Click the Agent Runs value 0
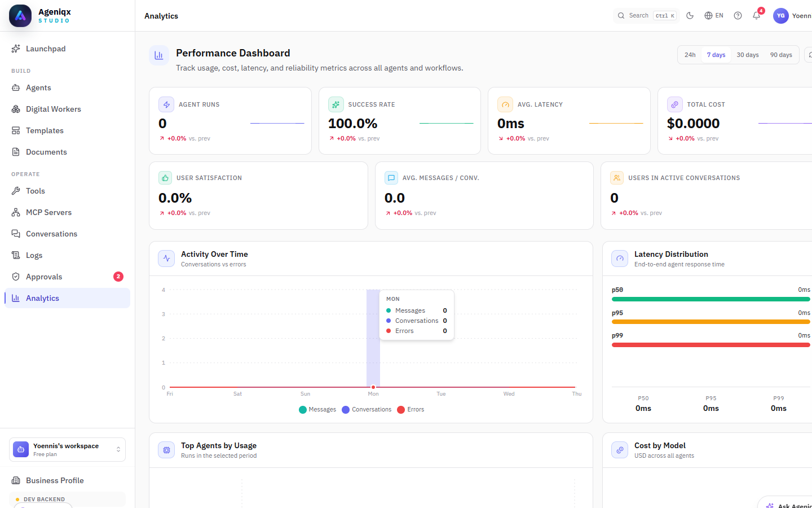 click(x=162, y=124)
